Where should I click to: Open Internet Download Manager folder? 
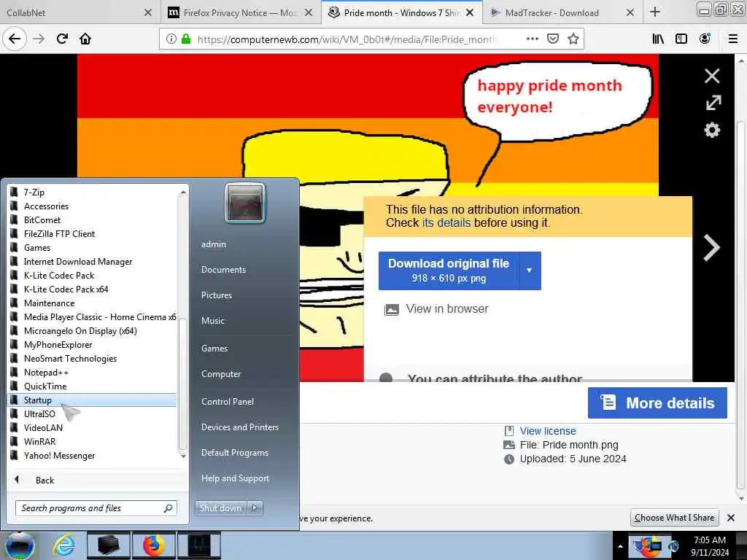click(x=93, y=262)
